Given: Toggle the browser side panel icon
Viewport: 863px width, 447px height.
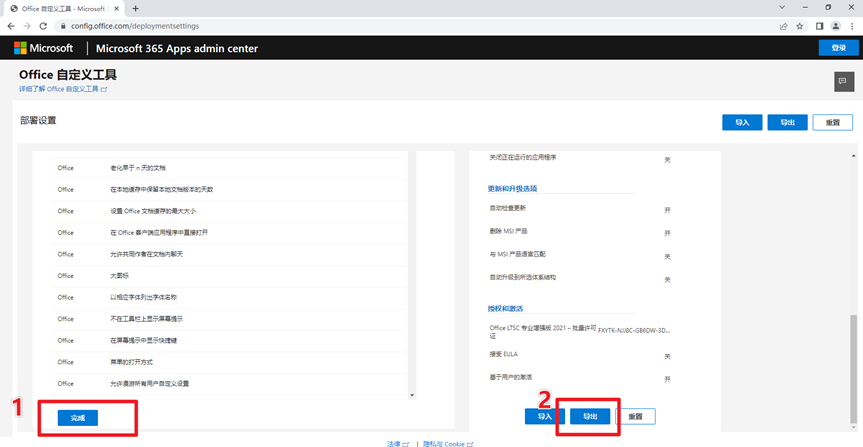Looking at the screenshot, I should (x=818, y=26).
